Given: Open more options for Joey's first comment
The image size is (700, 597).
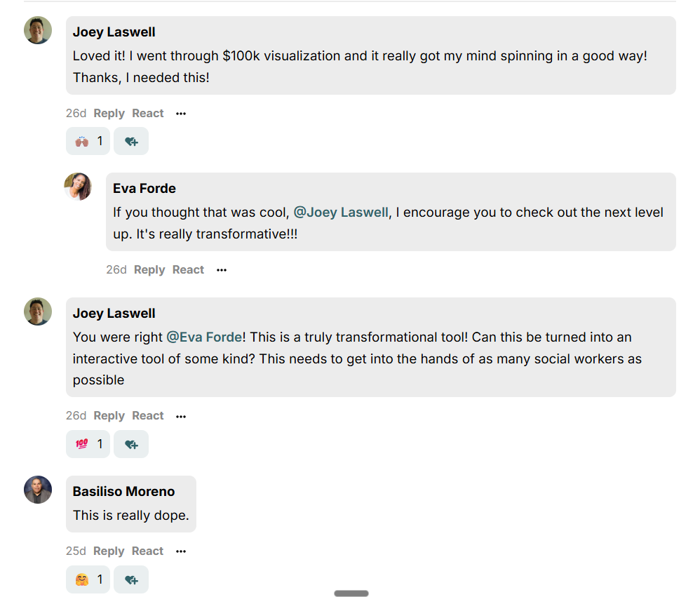Looking at the screenshot, I should (x=181, y=114).
